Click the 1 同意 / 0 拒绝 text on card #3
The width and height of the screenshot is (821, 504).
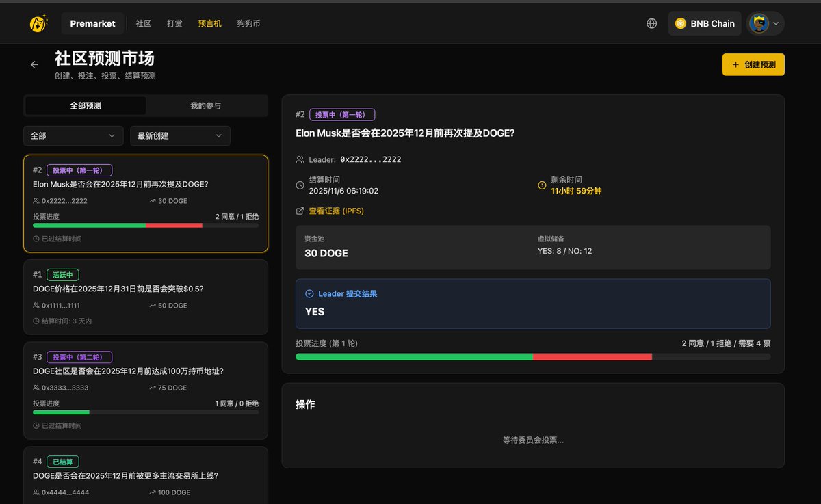237,403
